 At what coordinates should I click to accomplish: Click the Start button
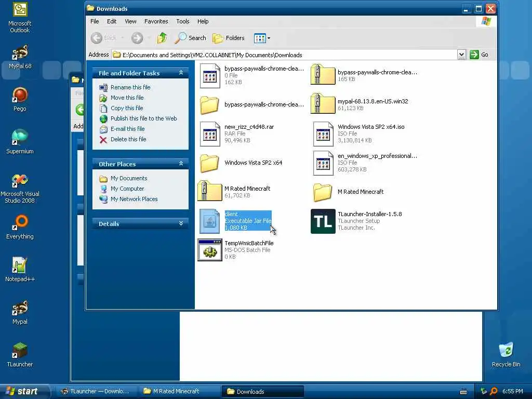pos(25,391)
